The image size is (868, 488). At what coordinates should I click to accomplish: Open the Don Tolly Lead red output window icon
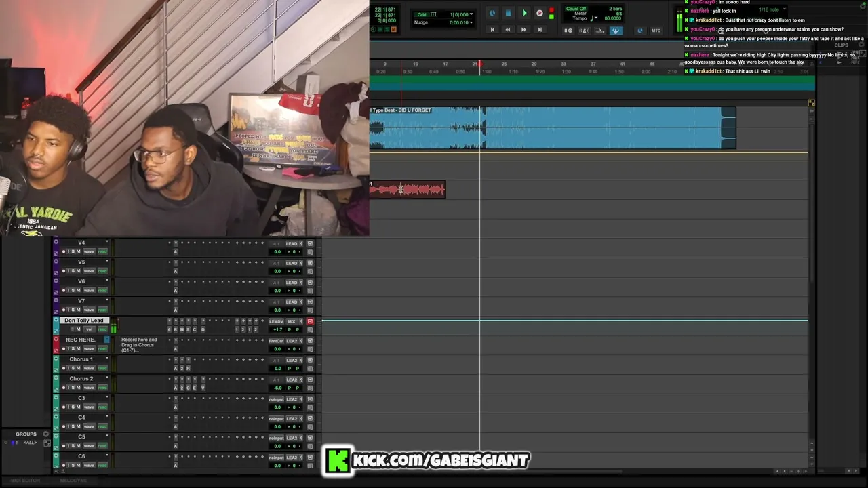(310, 321)
